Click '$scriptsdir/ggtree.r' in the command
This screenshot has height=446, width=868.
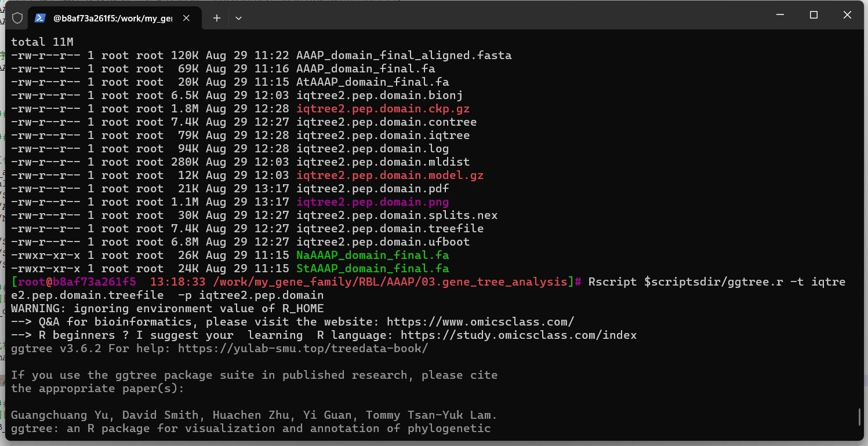(x=713, y=282)
